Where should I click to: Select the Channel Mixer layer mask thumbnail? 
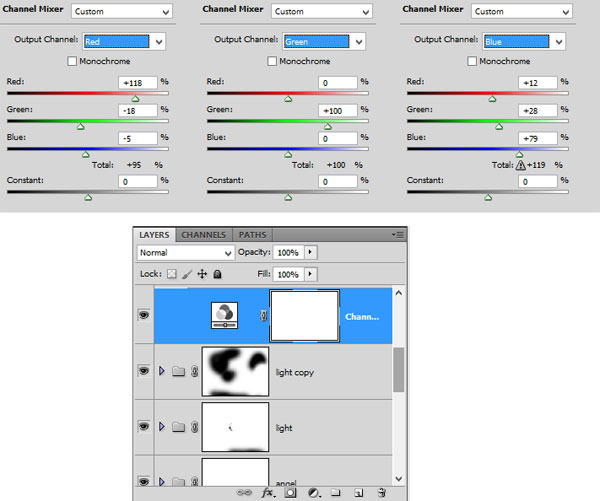point(305,316)
